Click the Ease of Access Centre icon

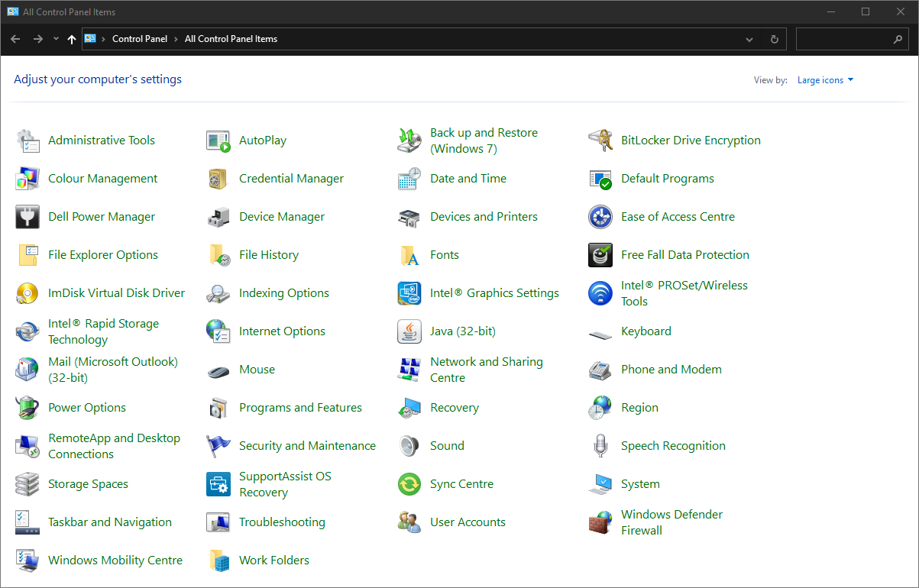tap(600, 217)
